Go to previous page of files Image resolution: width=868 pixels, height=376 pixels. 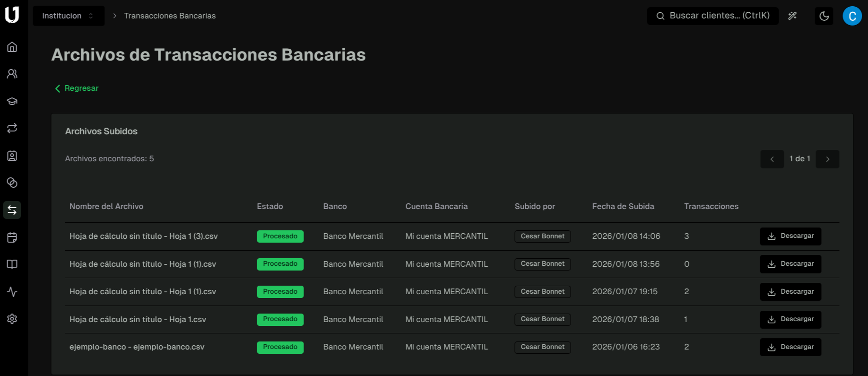coord(772,159)
